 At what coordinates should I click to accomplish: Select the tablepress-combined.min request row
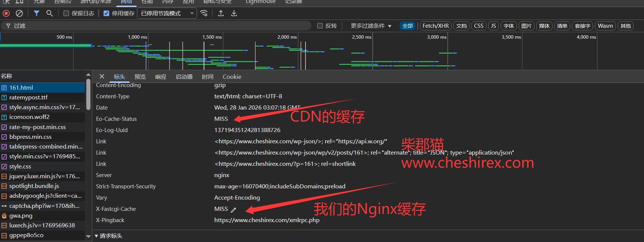click(x=42, y=147)
